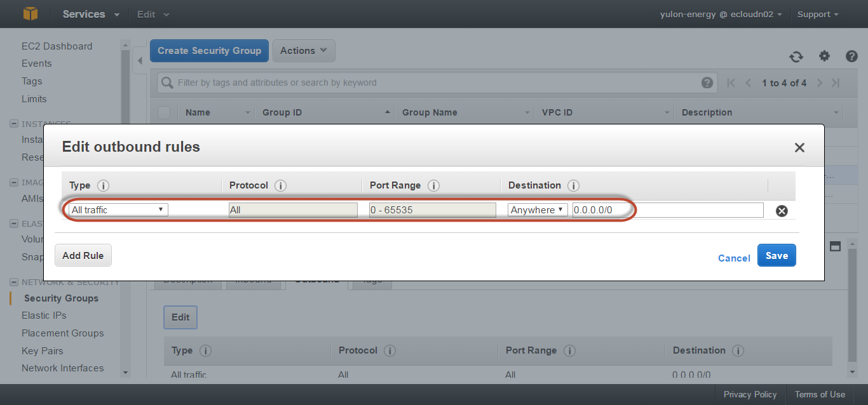Click the Add Rule button
This screenshot has height=405, width=868.
83,255
